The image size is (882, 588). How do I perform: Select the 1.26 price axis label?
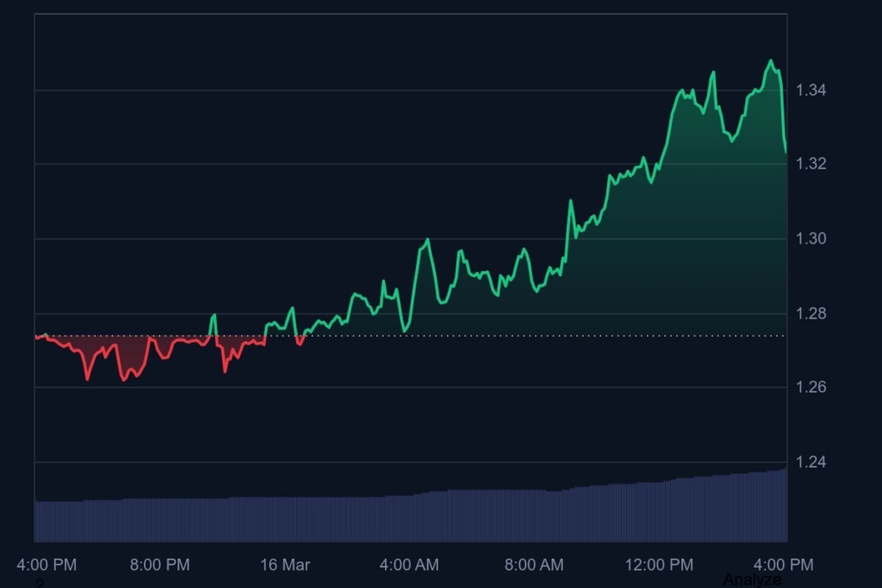click(811, 387)
